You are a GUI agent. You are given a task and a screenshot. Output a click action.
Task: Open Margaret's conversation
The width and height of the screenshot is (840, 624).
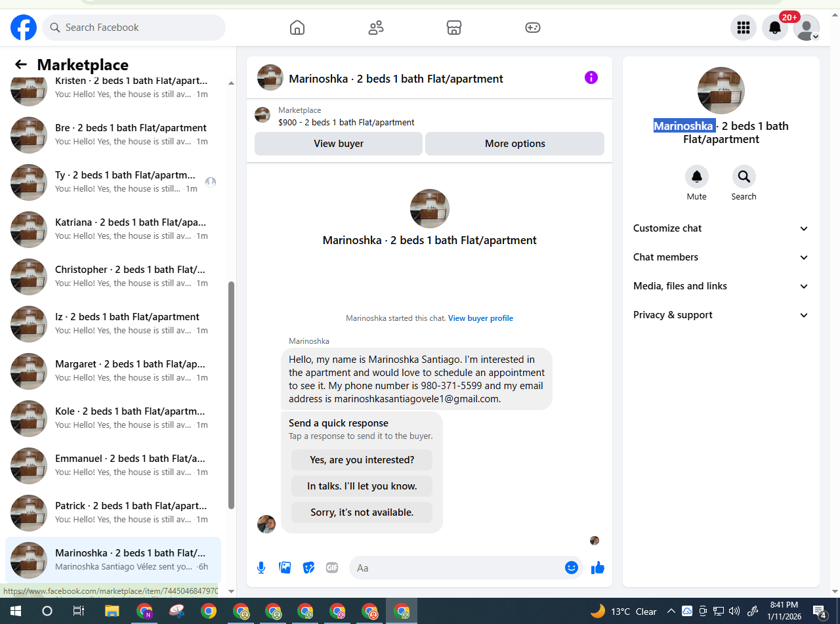[113, 371]
